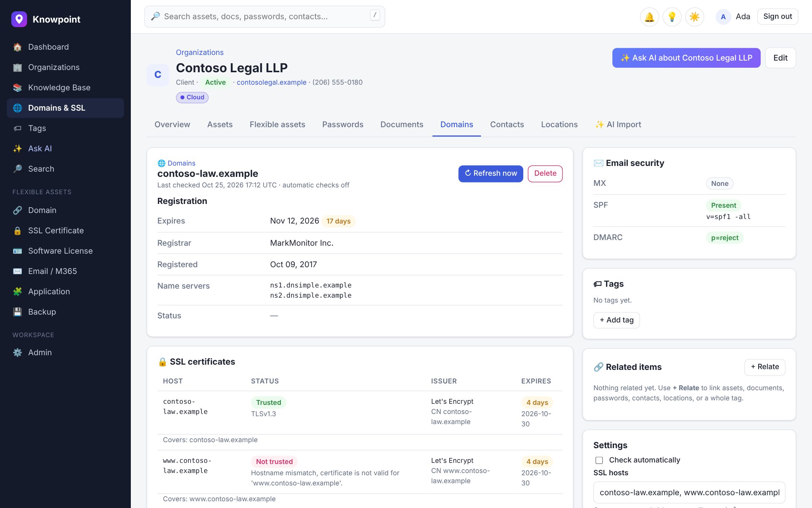This screenshot has width=812, height=508.
Task: Open the Flexible assets tab
Action: tap(277, 125)
